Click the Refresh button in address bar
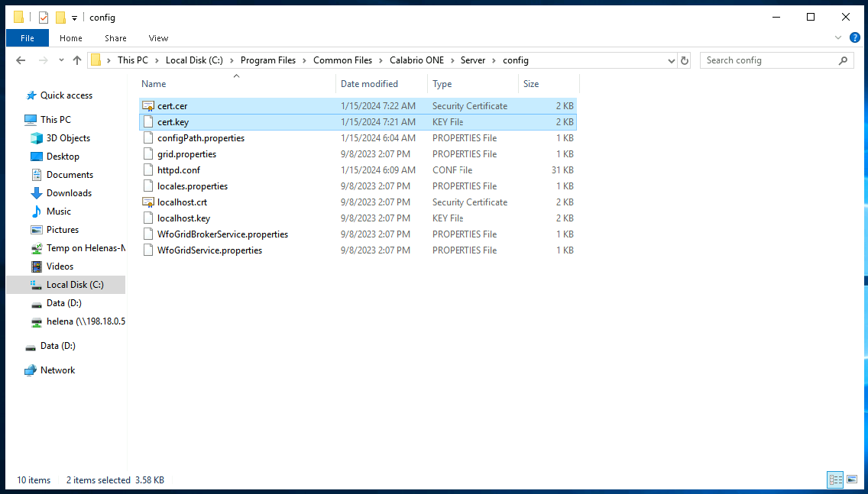The height and width of the screenshot is (494, 868). click(685, 60)
